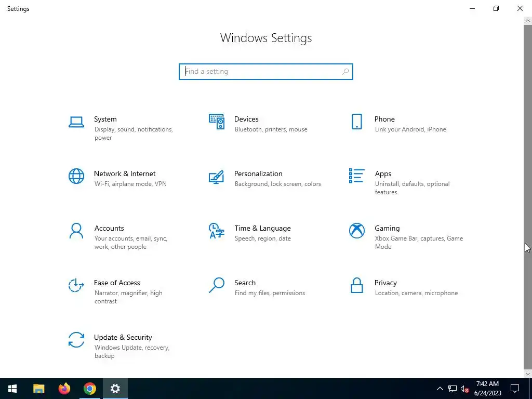Launch File Explorer from taskbar
This screenshot has height=399, width=532.
[x=38, y=389]
